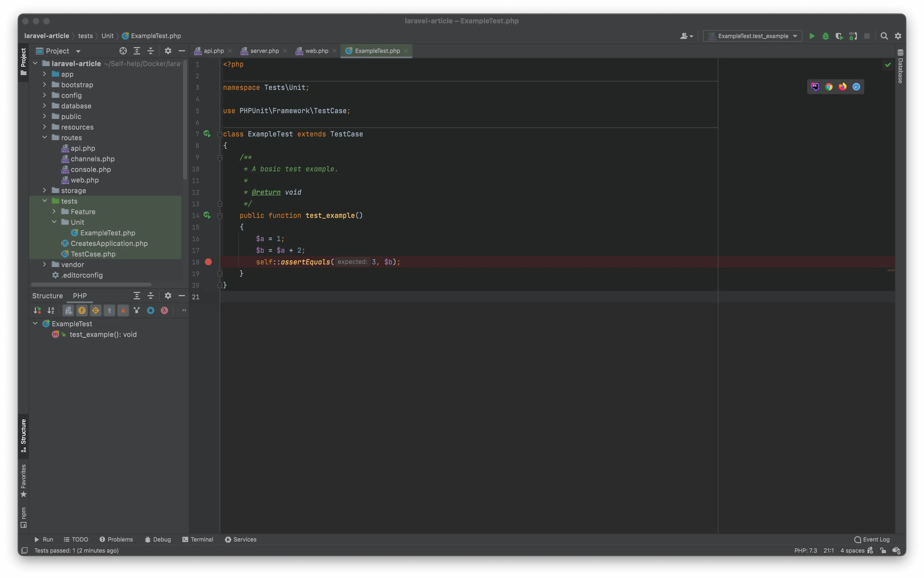Sort structure alphabetically
This screenshot has height=578, width=924.
pyautogui.click(x=50, y=310)
